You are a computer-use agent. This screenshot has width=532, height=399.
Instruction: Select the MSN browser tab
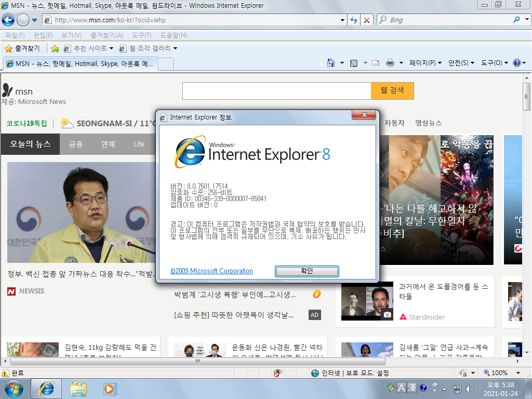click(x=80, y=64)
